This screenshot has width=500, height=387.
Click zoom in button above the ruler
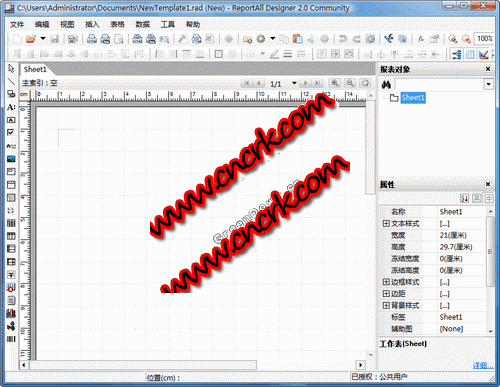coord(335,83)
